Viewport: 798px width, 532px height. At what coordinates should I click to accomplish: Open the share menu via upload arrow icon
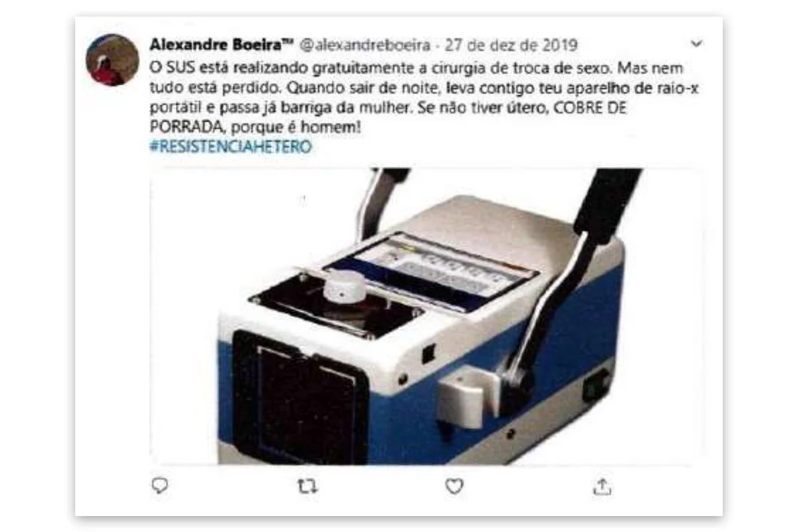601,487
